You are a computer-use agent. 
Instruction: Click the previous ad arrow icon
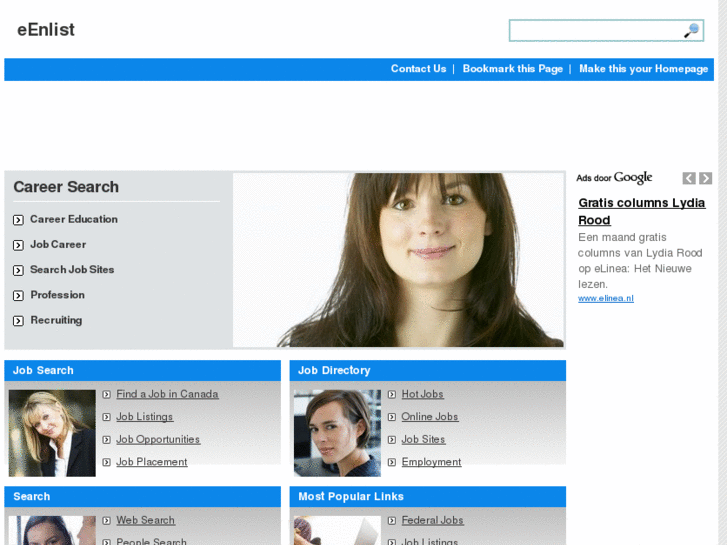(x=689, y=178)
